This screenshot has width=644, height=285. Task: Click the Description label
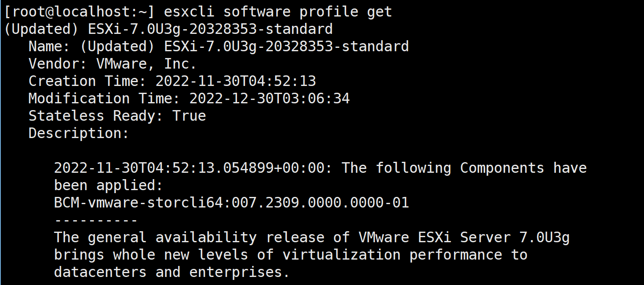click(79, 133)
